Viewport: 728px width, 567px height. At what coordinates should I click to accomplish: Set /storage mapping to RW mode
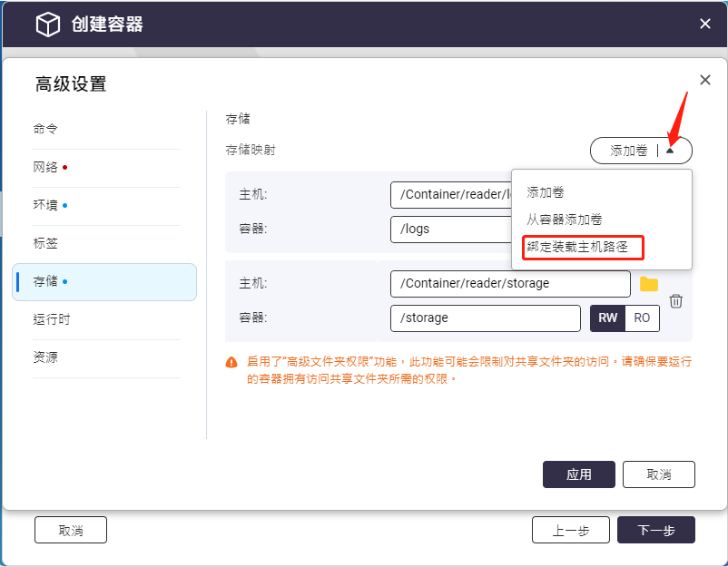607,318
